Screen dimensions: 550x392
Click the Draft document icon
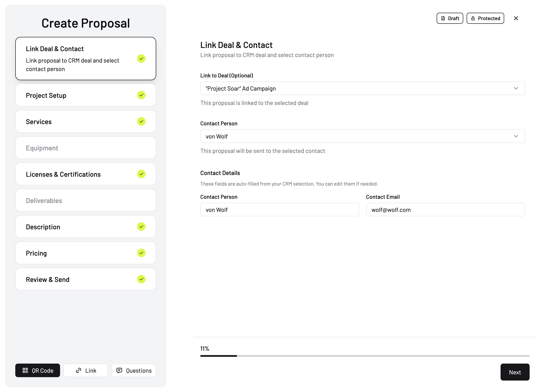click(x=443, y=18)
